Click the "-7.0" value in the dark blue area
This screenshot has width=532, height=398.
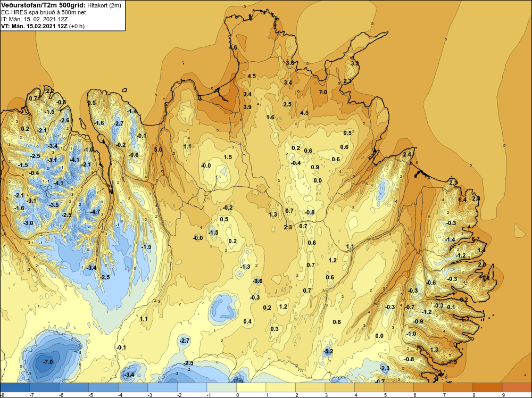click(48, 362)
